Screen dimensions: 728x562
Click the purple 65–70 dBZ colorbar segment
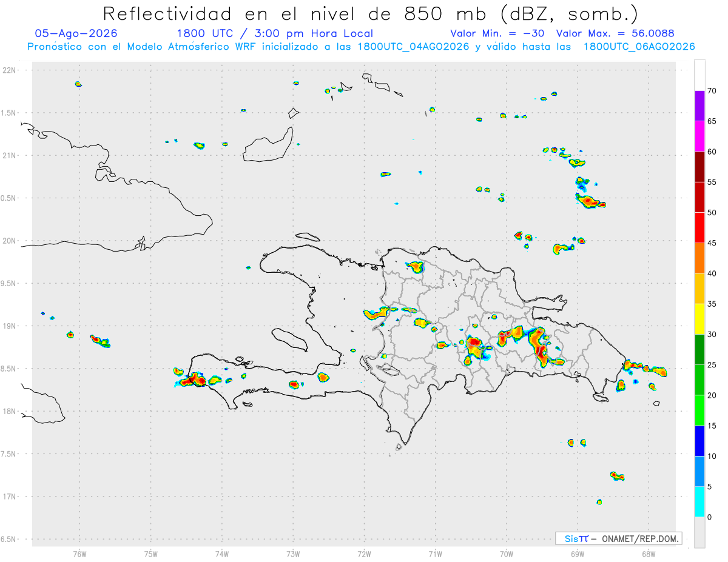pos(700,105)
